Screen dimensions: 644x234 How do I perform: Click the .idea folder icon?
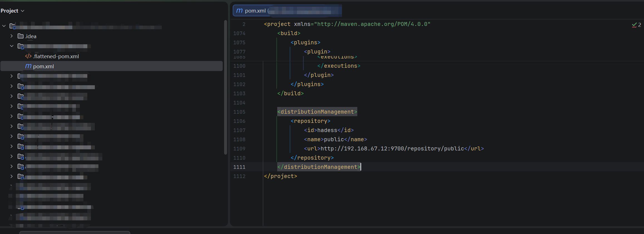coord(21,36)
